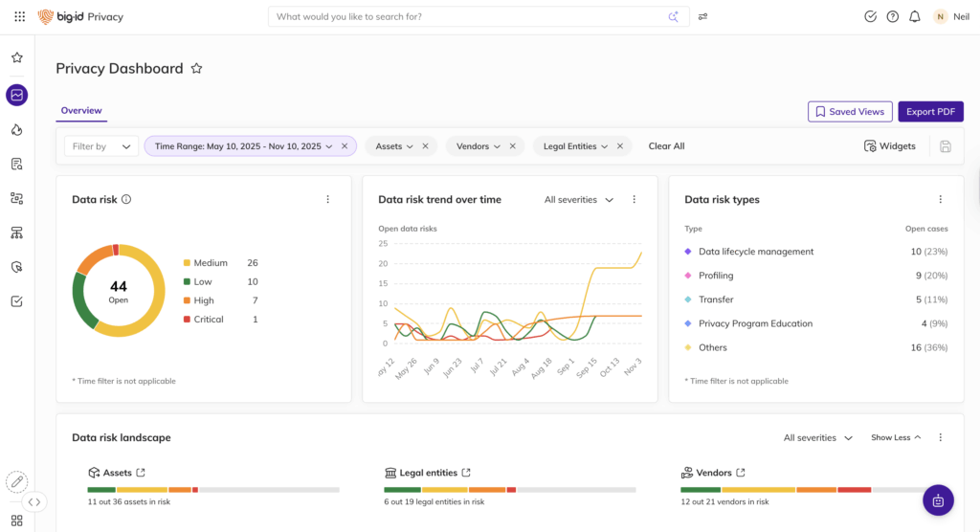Click the Data risk info icon

coord(126,200)
